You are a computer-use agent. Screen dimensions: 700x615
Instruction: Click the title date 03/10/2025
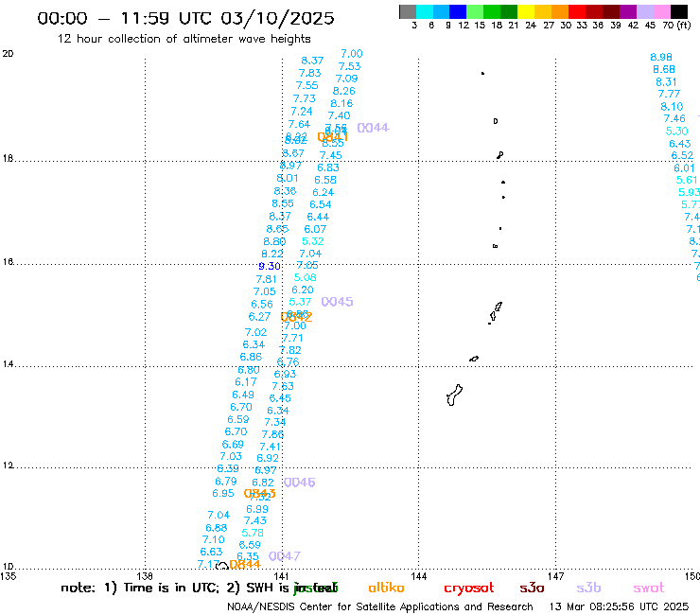coord(277,18)
